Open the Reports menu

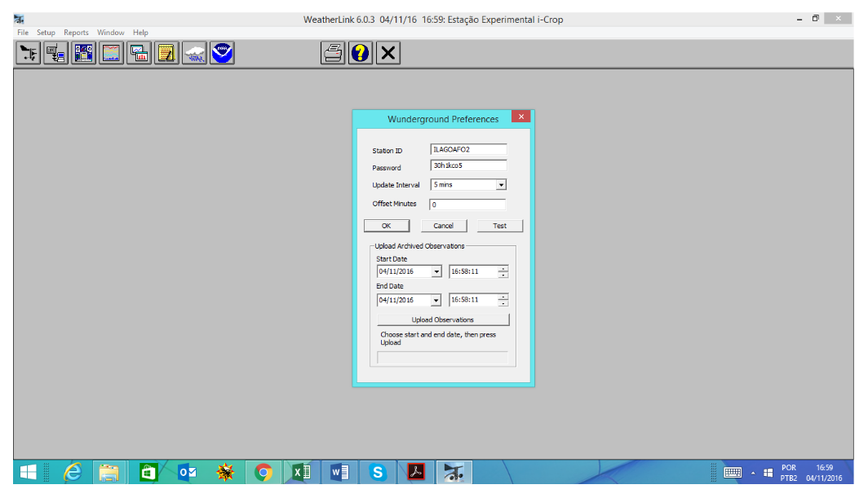click(x=76, y=33)
